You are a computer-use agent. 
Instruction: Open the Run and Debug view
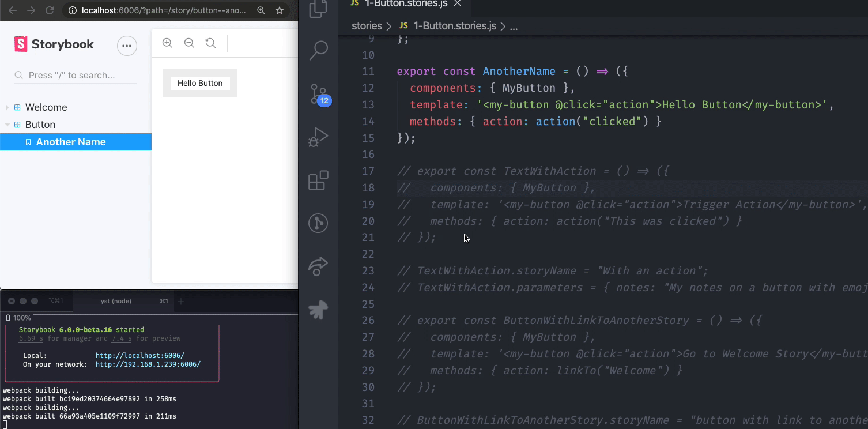(x=318, y=137)
